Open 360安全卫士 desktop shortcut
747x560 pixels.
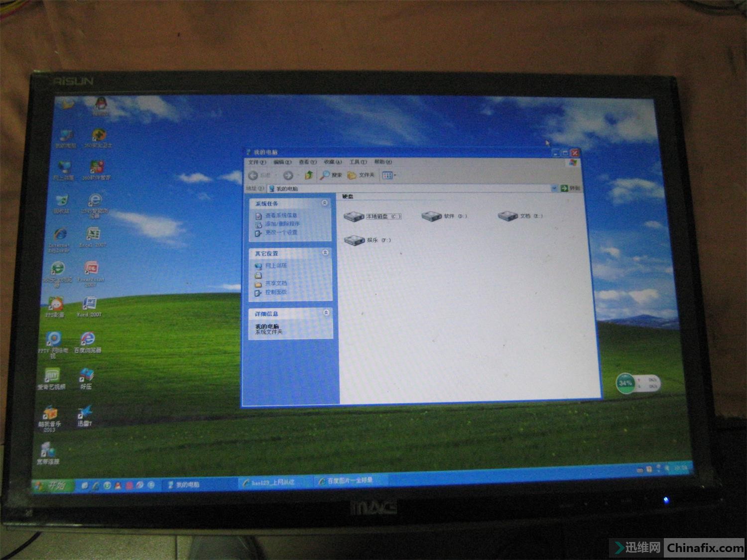(x=99, y=138)
